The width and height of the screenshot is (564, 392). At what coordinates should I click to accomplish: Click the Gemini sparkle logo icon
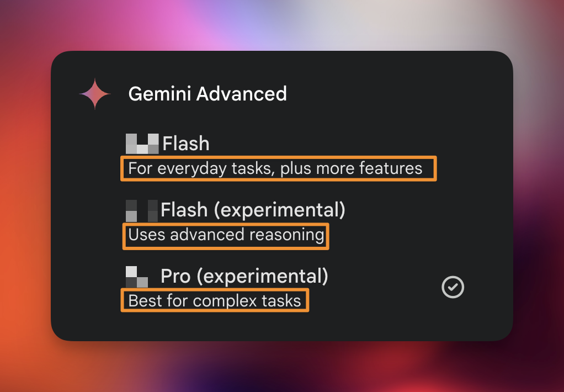(x=94, y=94)
